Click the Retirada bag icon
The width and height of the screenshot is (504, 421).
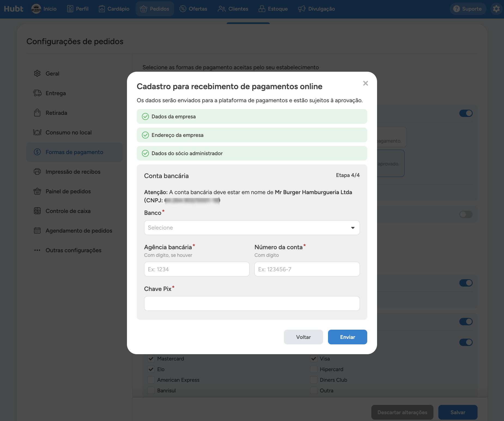(37, 113)
